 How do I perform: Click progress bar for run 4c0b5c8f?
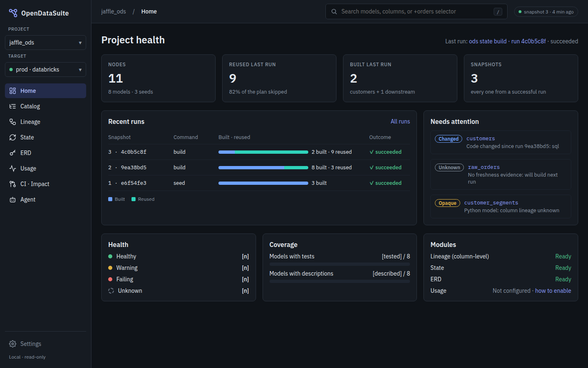point(263,152)
